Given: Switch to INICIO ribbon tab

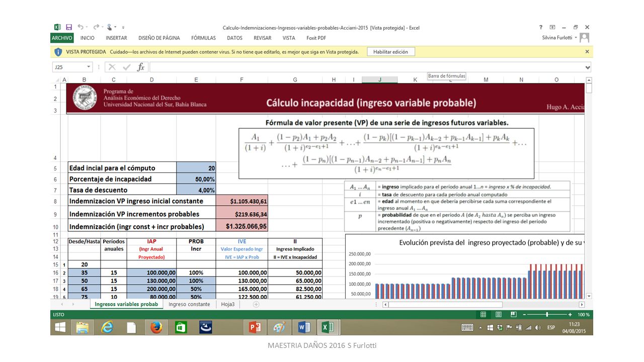Looking at the screenshot, I should click(x=87, y=38).
